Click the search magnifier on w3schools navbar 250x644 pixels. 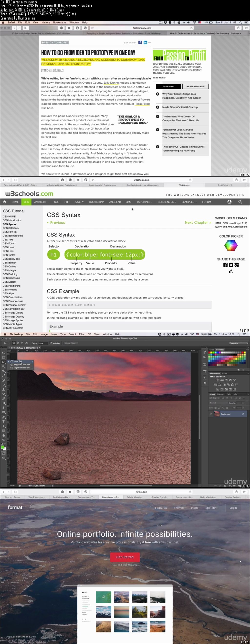(x=240, y=202)
